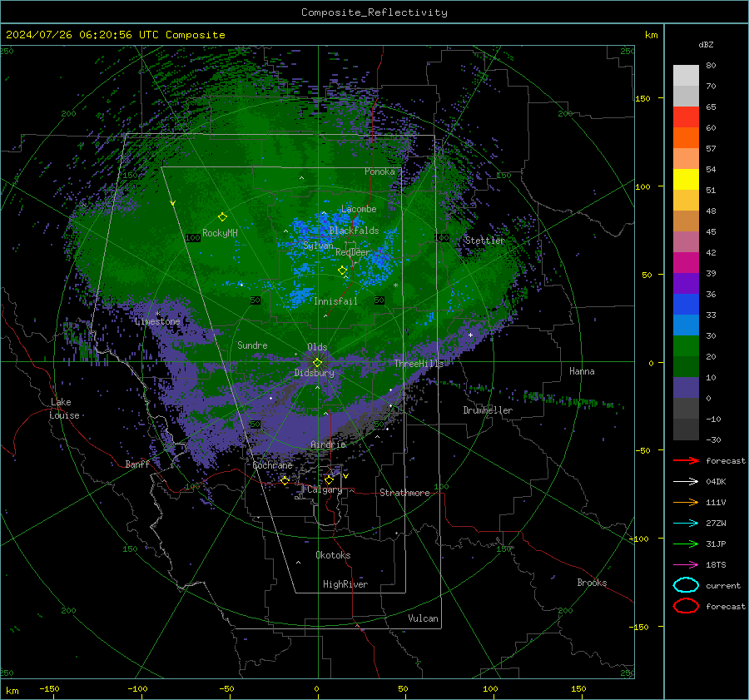This screenshot has height=700, width=749.
Task: Click the Ponoka town label
Action: pos(379,171)
